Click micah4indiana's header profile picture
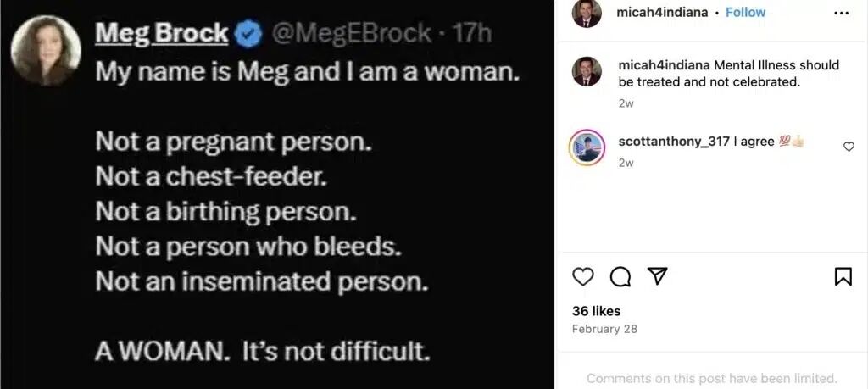 point(587,13)
